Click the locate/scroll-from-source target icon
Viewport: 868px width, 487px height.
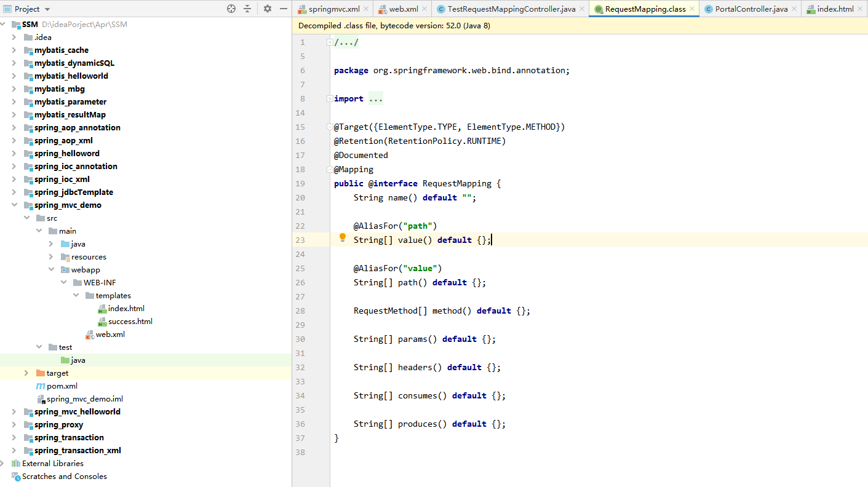(x=231, y=9)
